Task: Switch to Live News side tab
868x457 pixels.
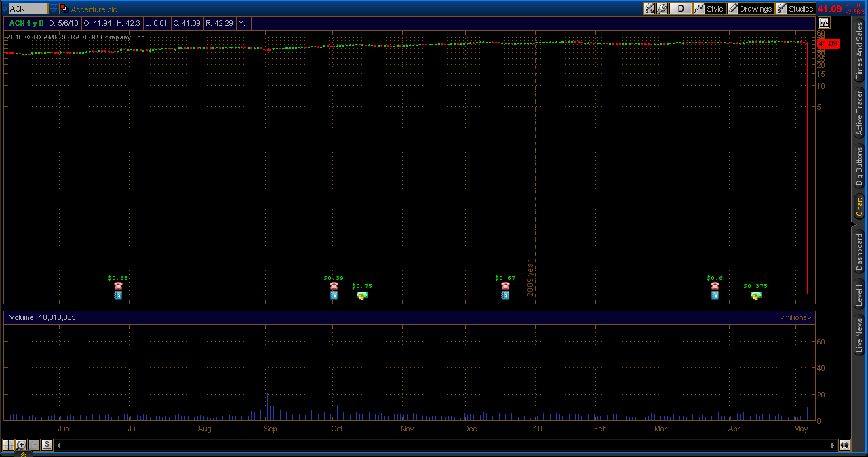Action: point(859,336)
